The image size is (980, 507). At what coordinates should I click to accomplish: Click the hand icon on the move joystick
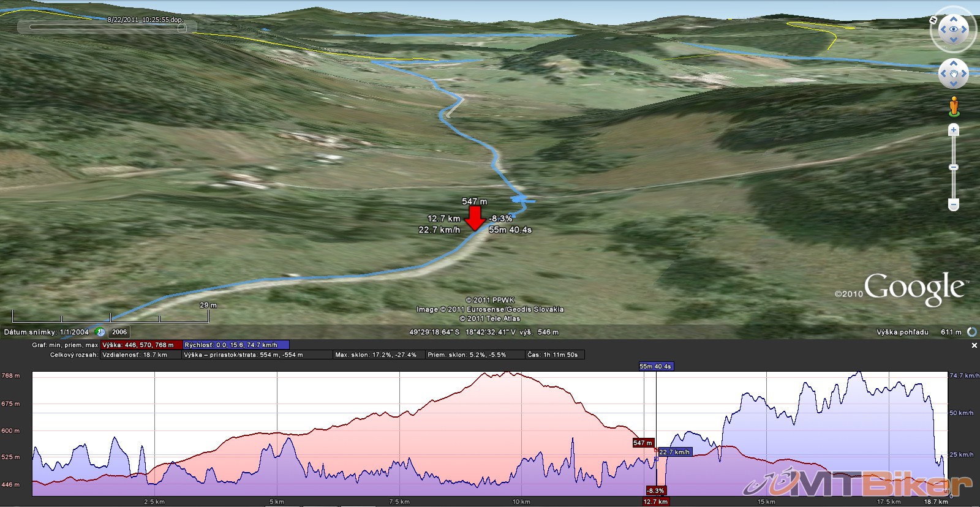tap(953, 74)
